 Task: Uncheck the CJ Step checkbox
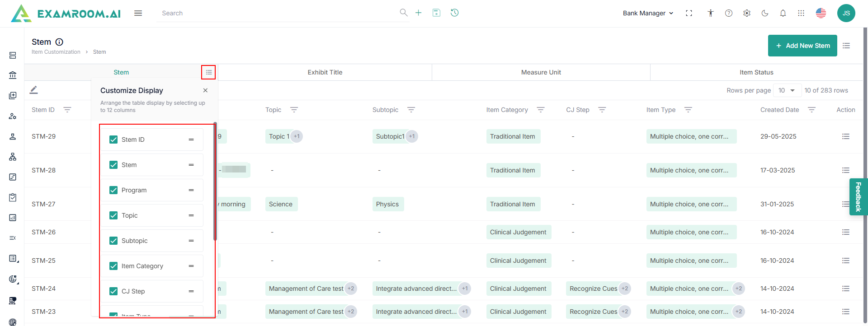113,291
